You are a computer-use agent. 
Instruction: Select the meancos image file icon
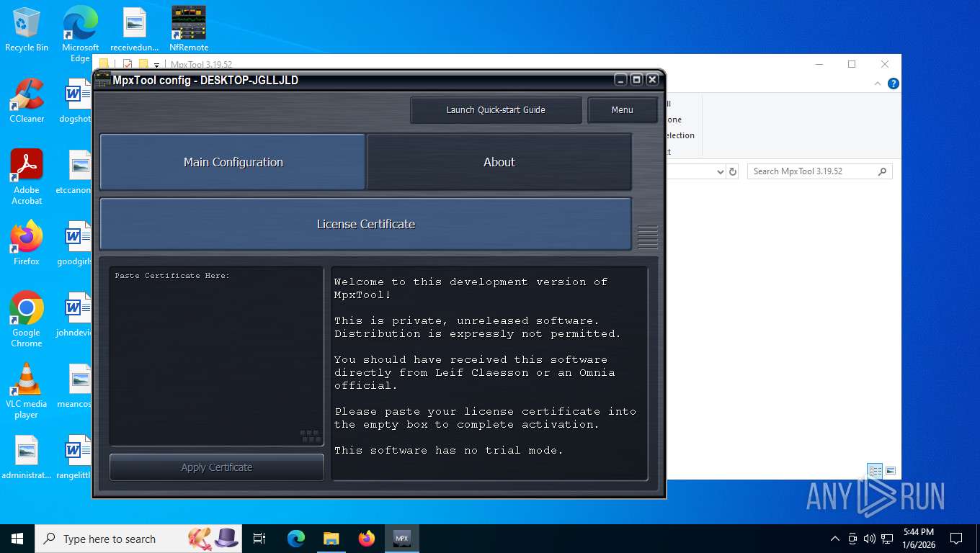[x=75, y=386]
